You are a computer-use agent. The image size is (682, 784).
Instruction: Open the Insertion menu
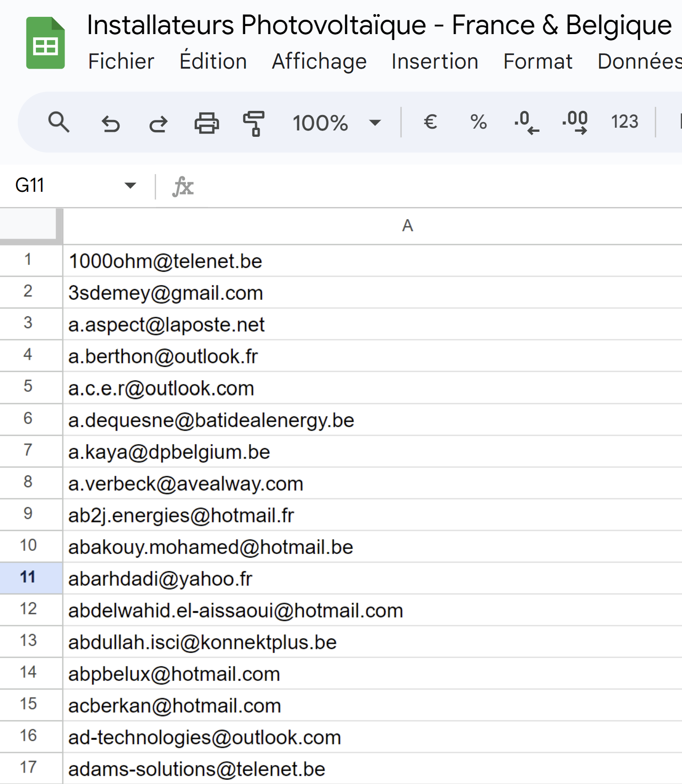click(435, 61)
